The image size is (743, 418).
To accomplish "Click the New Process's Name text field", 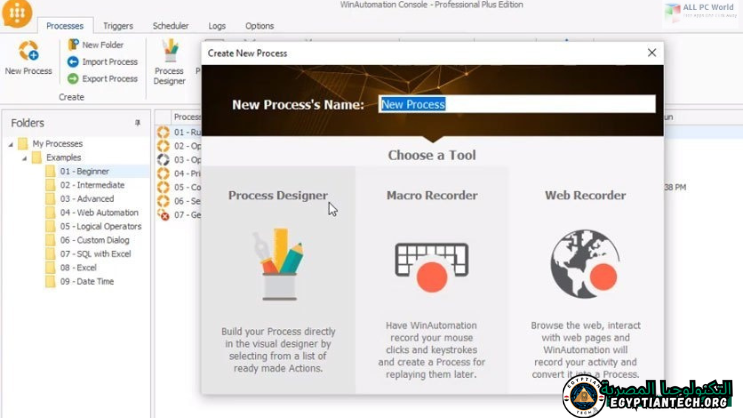I will tap(516, 104).
